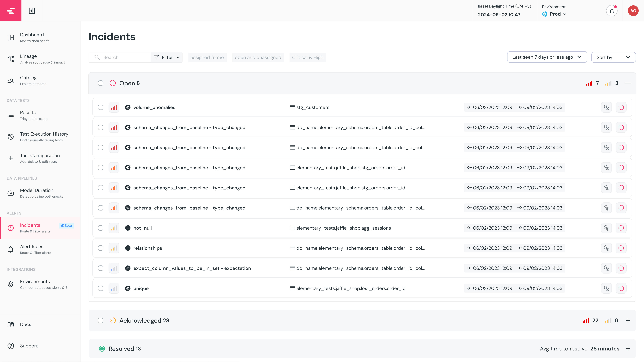
Task: Click status icon for not_null row
Action: coord(621,228)
